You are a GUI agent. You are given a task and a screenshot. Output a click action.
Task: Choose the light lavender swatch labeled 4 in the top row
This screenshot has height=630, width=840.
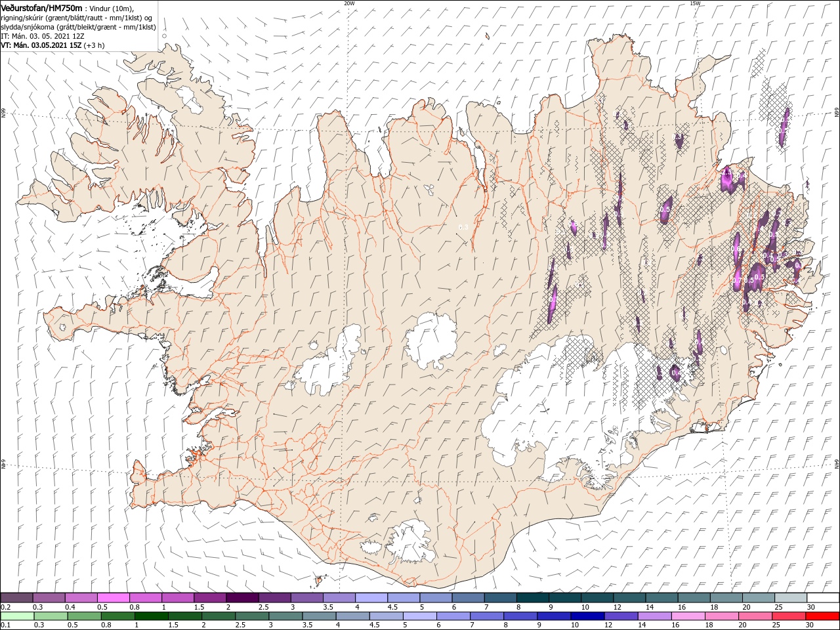[371, 598]
